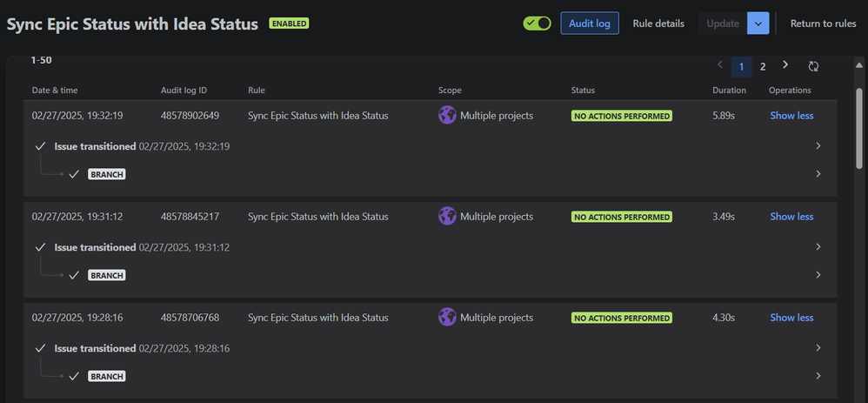Viewport: 868px width, 403px height.
Task: Click checkmark next to BRANCH in 19:32:19 entry
Action: (74, 174)
